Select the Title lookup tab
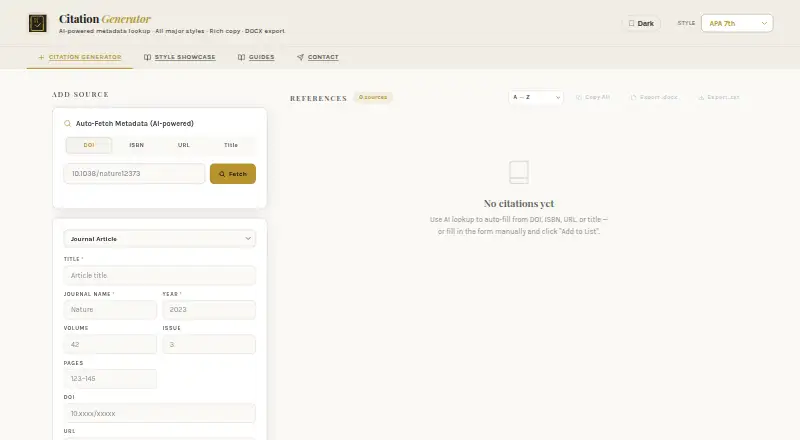Image resolution: width=800 pixels, height=440 pixels. pyautogui.click(x=231, y=145)
